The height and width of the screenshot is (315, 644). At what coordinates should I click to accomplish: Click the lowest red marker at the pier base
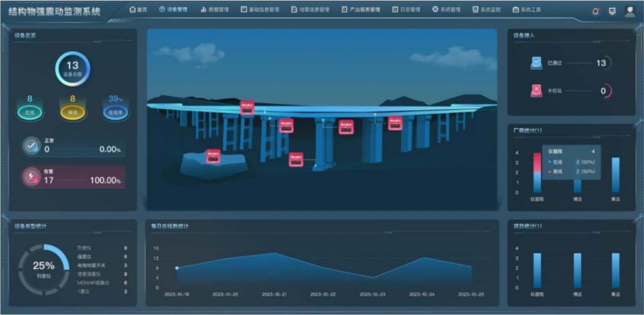[296, 160]
